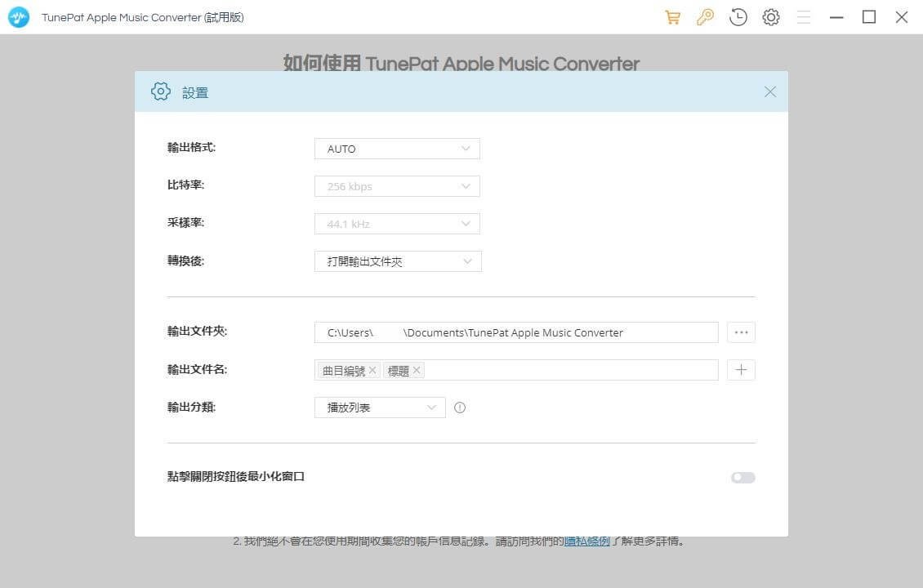Screen dimensions: 923x588
Task: Toggle minimize window on close switch
Action: [x=742, y=478]
